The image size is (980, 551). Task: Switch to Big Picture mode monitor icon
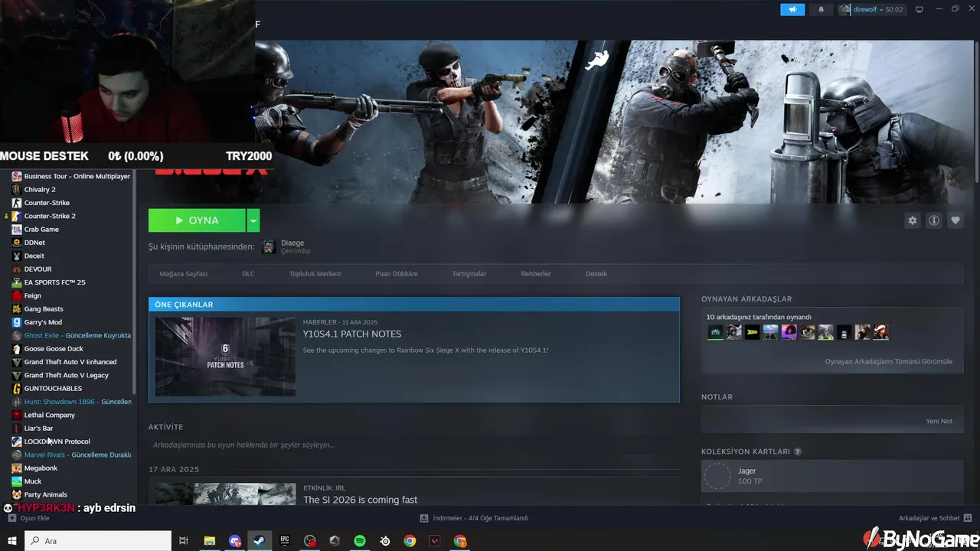(x=920, y=9)
